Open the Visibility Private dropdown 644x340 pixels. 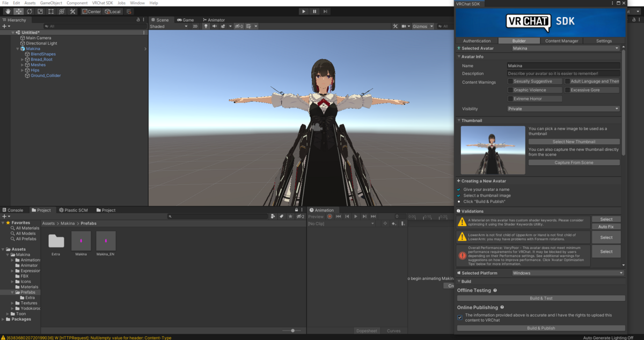(x=563, y=108)
